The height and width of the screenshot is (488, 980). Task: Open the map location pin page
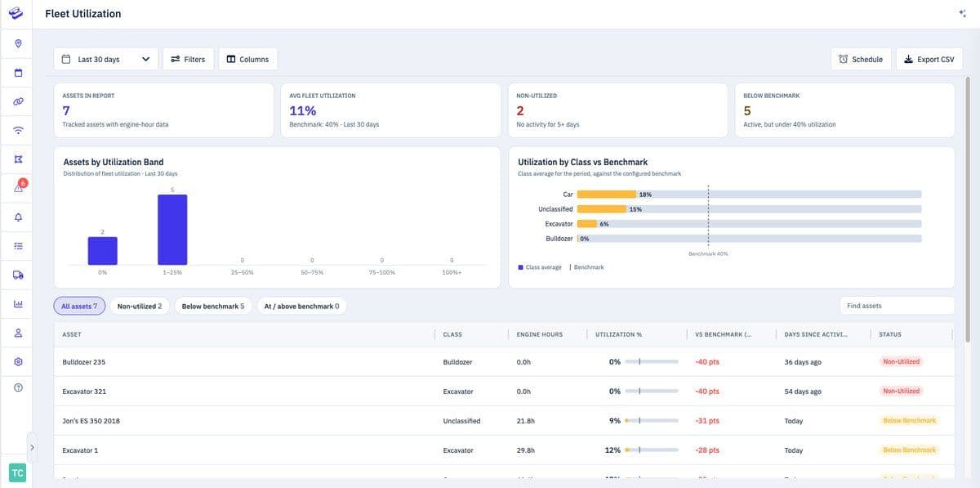[x=18, y=43]
